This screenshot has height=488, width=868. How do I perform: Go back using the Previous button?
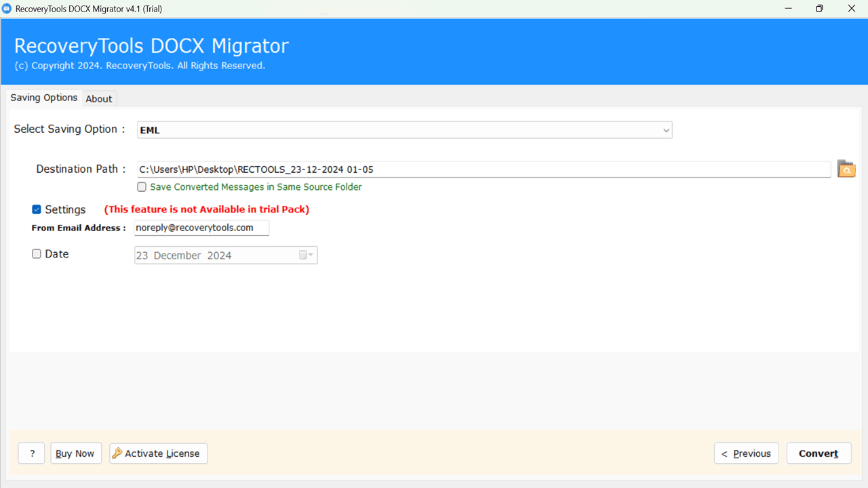tap(747, 453)
